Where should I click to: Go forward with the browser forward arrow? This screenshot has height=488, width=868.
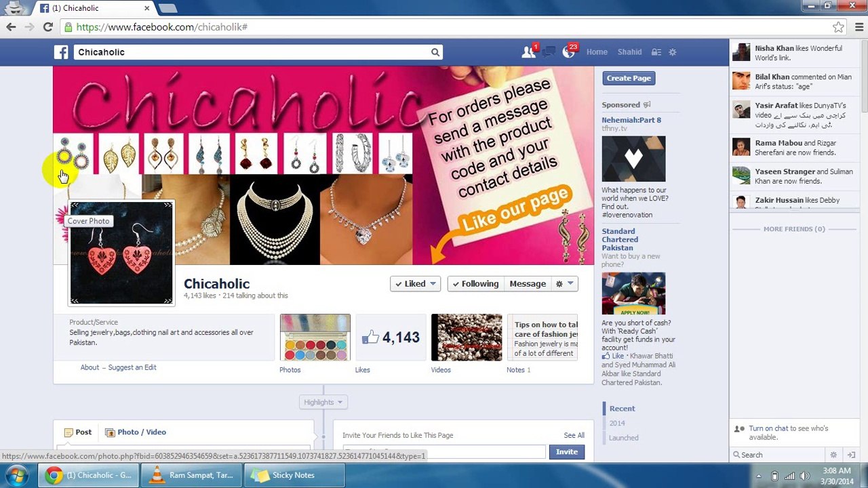pos(29,27)
